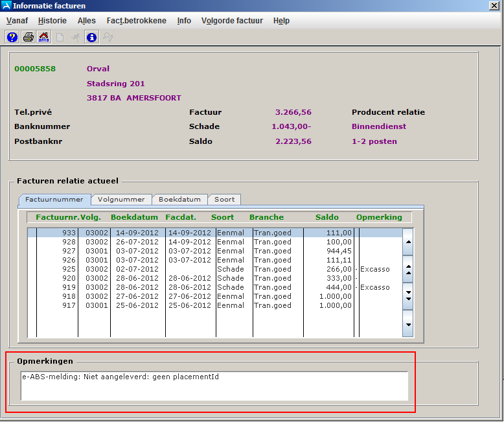This screenshot has height=422, width=504.
Task: Click the saldo value 333,00
Action: (x=339, y=278)
